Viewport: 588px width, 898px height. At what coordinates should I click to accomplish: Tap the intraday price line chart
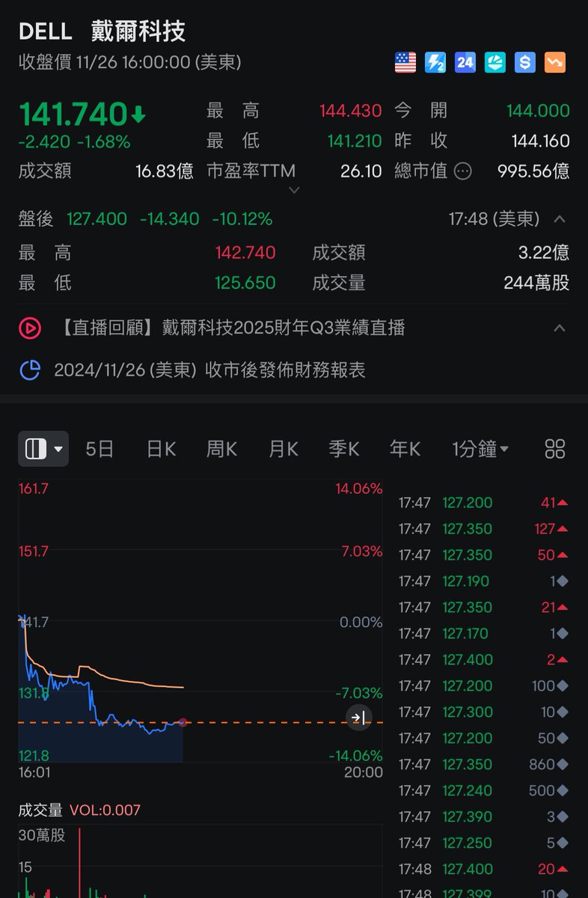(200, 621)
